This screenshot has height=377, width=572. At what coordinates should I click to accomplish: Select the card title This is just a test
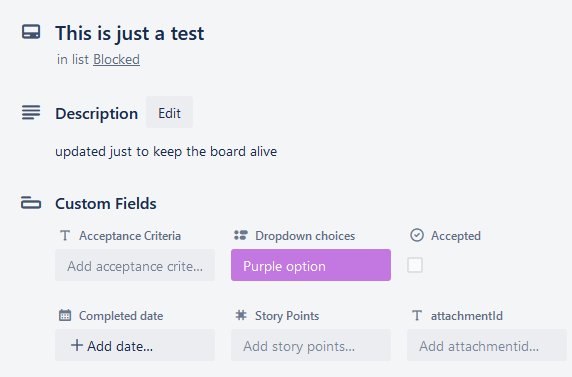pyautogui.click(x=130, y=34)
